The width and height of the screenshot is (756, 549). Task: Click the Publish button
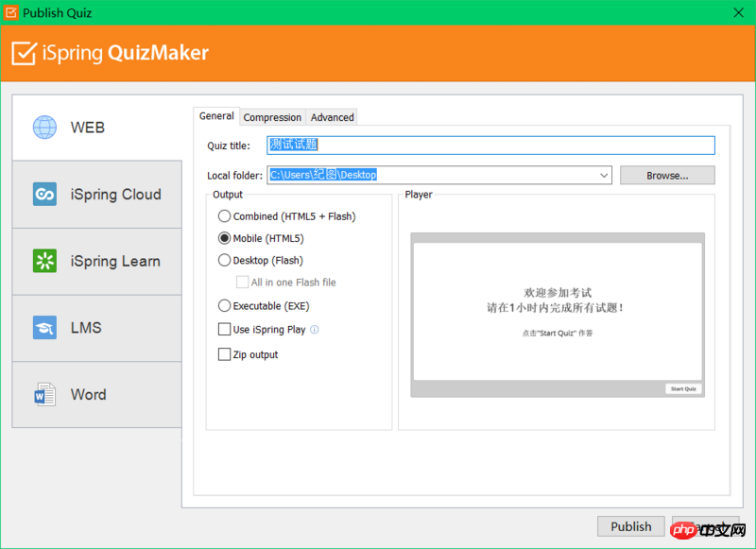(x=630, y=526)
